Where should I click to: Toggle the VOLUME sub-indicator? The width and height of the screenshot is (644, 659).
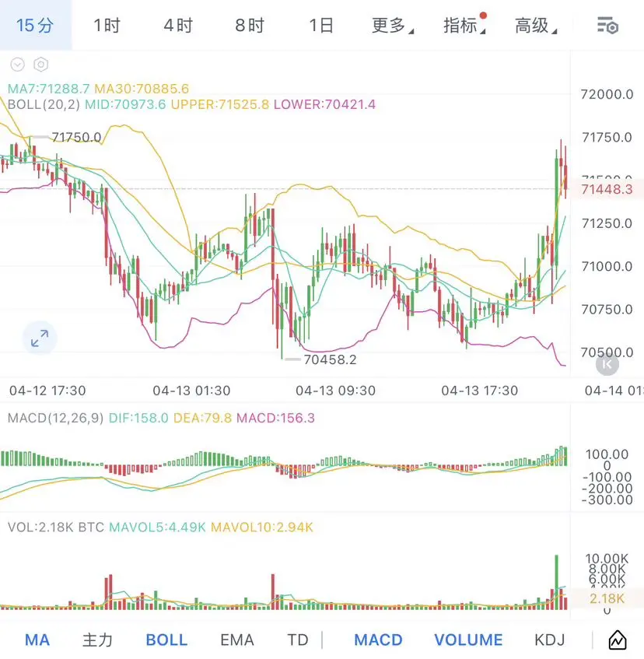coord(468,640)
